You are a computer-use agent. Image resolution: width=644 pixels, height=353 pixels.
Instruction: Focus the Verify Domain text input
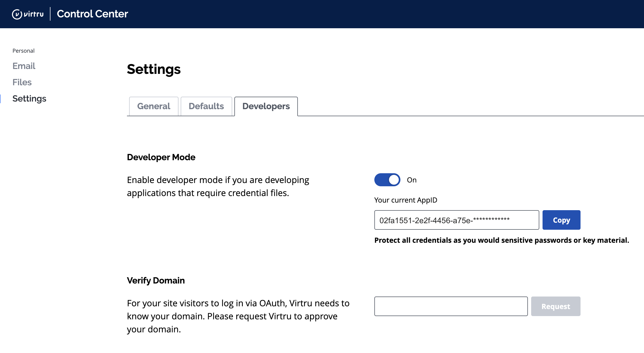[x=451, y=306]
